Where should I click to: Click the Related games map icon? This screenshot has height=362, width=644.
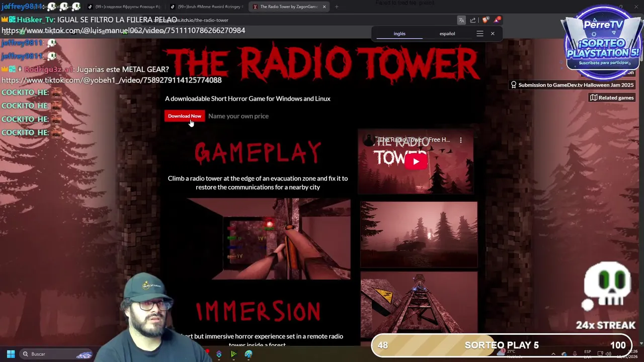point(594,98)
